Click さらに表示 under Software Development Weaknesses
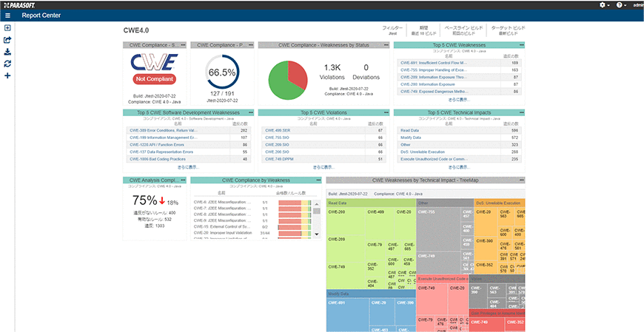Image resolution: width=644 pixels, height=332 pixels. coord(189,167)
